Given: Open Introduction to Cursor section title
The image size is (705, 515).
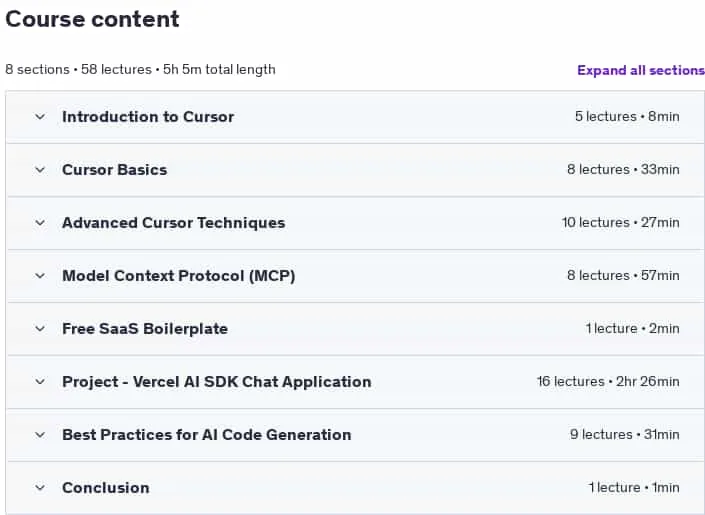Looking at the screenshot, I should 148,117.
